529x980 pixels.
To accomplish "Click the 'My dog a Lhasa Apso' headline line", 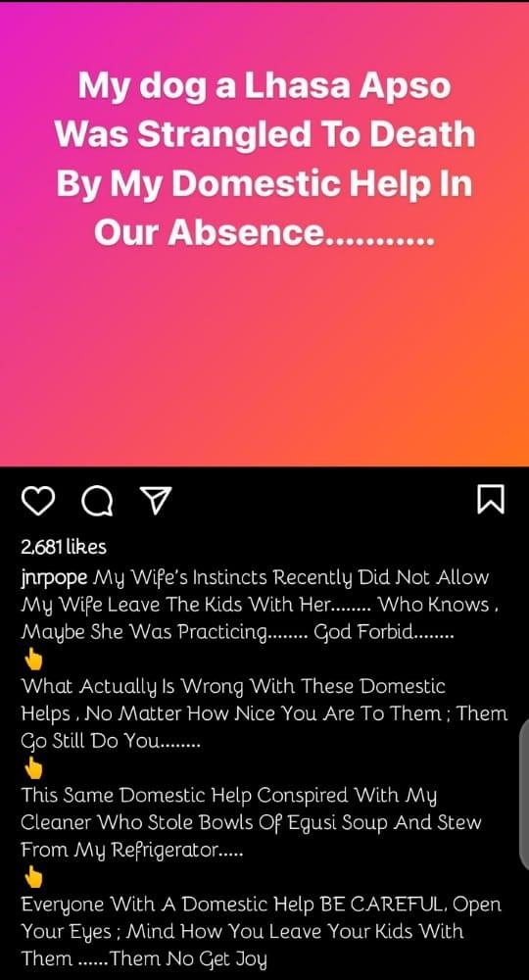I will pos(264,85).
